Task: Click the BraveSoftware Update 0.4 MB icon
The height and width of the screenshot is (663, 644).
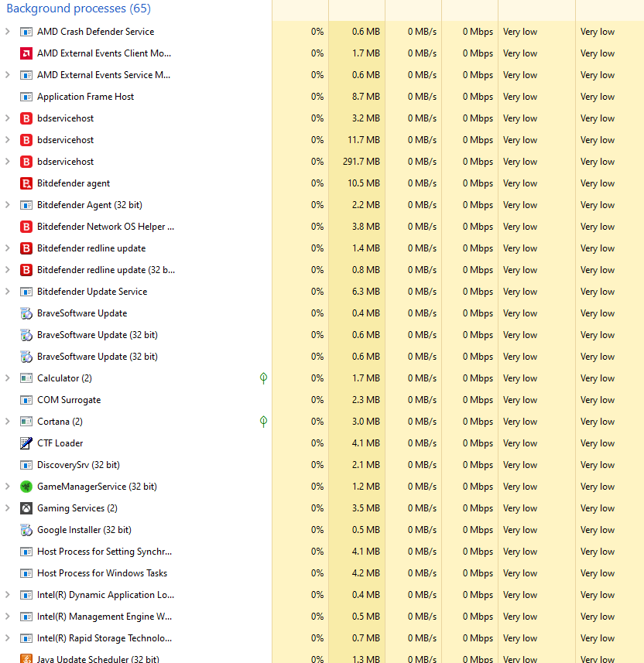Action: coord(26,313)
